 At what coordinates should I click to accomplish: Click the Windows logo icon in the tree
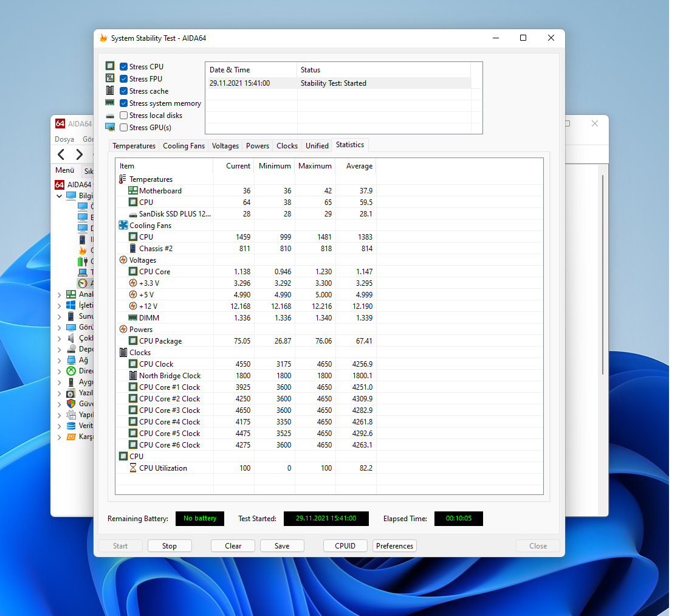71,305
